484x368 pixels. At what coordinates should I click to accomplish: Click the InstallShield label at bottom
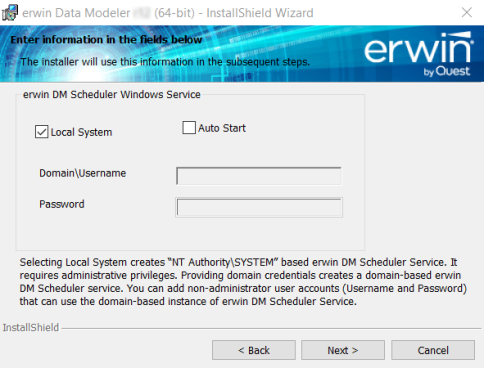(31, 328)
